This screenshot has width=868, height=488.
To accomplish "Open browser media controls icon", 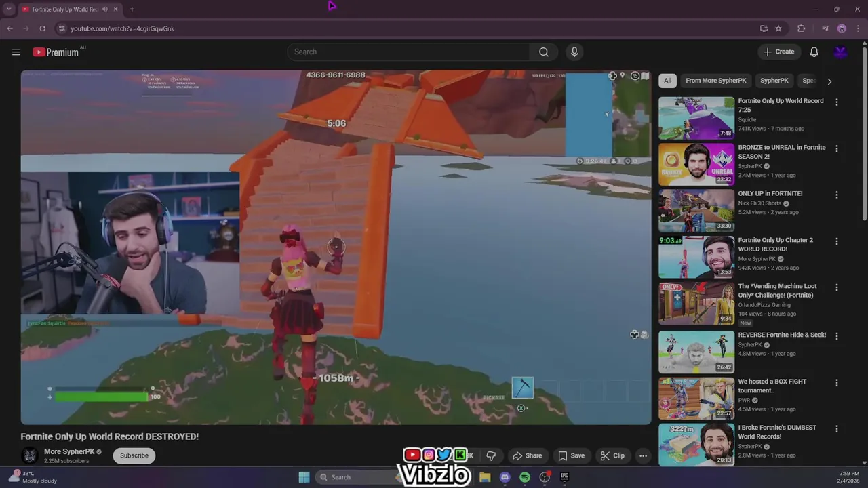I will point(825,28).
